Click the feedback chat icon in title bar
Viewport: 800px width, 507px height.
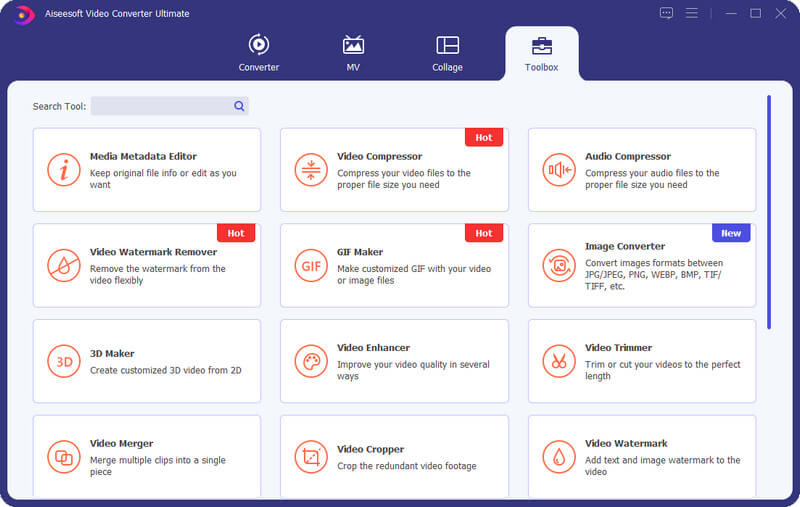tap(667, 13)
